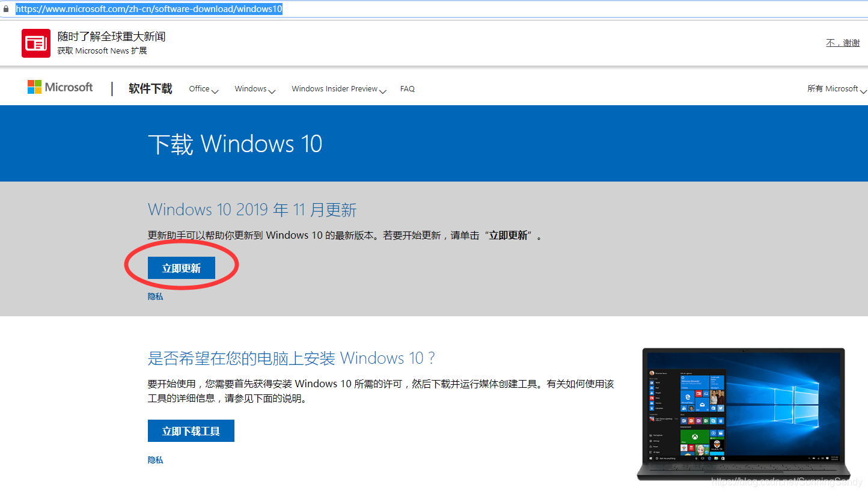Dismiss banner with 不，谢谢 link
Screen dimensions: 868x493
[843, 43]
